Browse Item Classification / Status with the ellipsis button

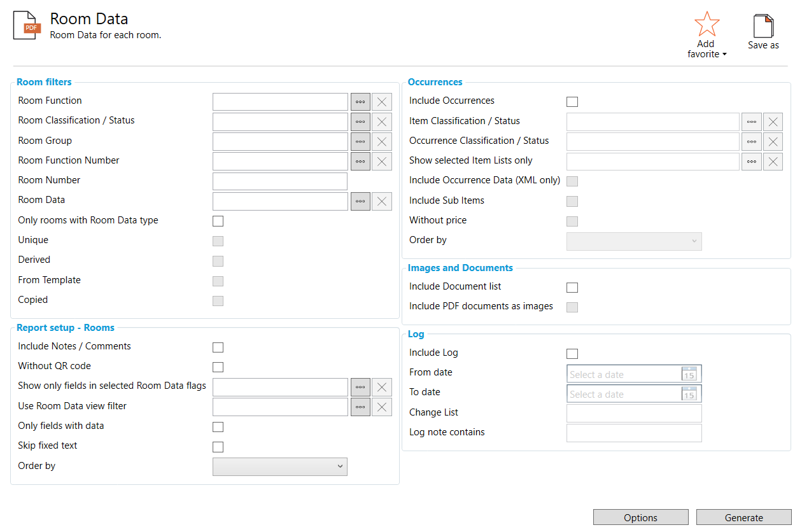[751, 121]
